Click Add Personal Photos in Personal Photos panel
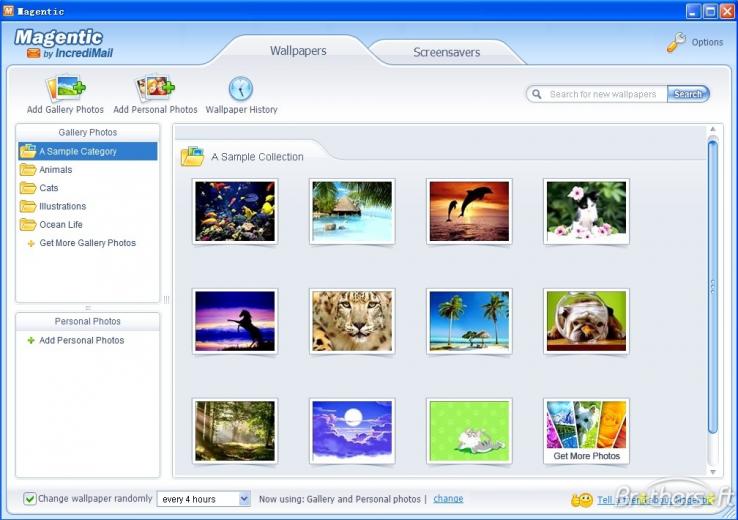 pyautogui.click(x=81, y=340)
